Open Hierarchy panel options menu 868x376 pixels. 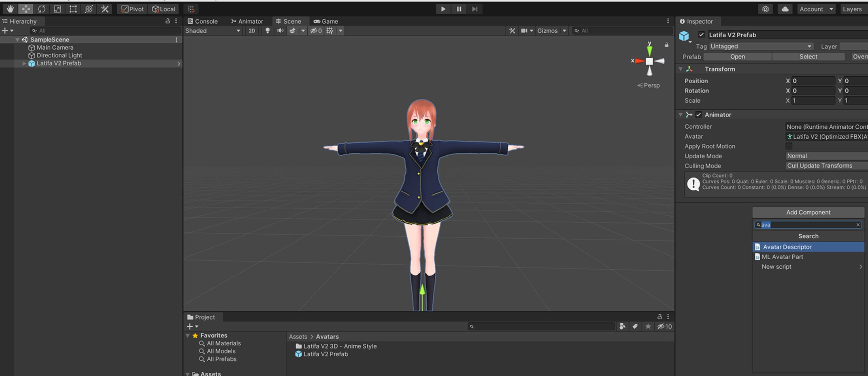176,21
